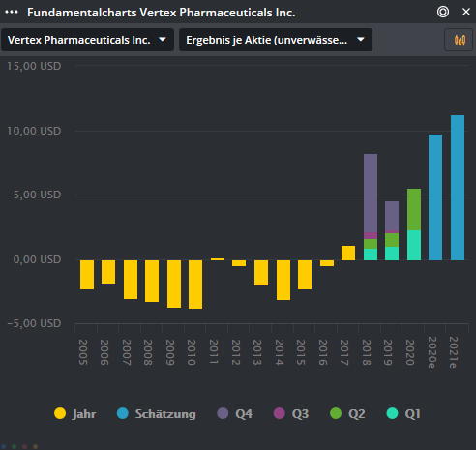Click the blue Schätzung legend color dot

click(x=123, y=413)
